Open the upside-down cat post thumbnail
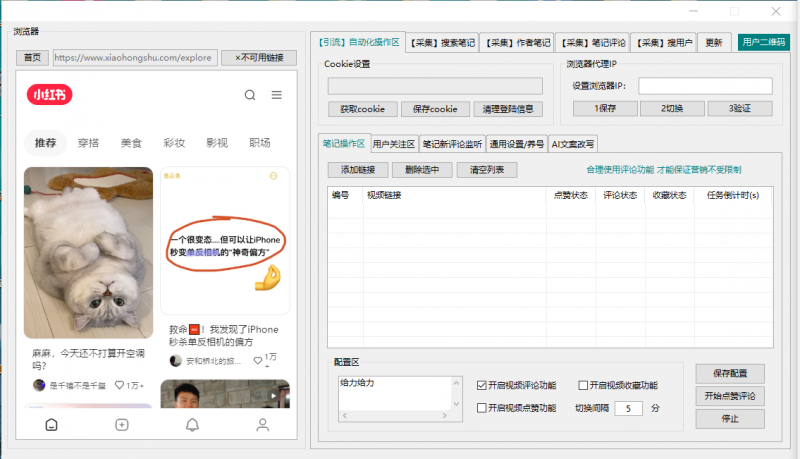The height and width of the screenshot is (459, 800). 88,253
